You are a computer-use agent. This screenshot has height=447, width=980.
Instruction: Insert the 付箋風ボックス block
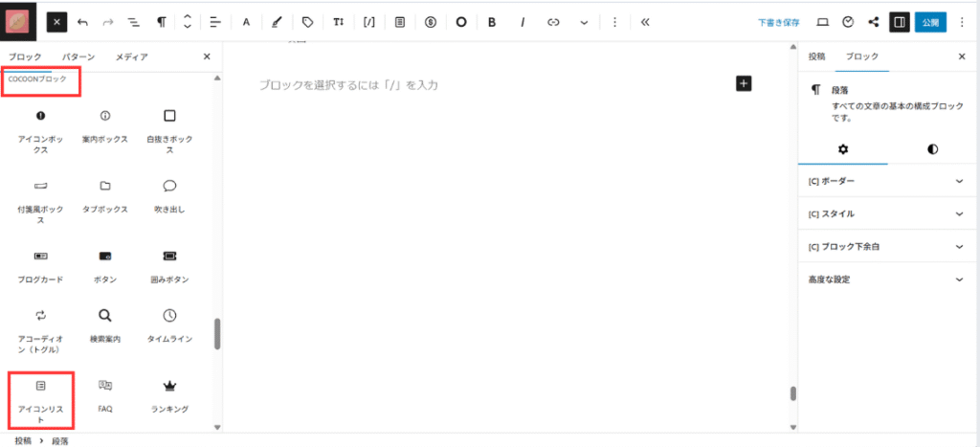coord(40,201)
